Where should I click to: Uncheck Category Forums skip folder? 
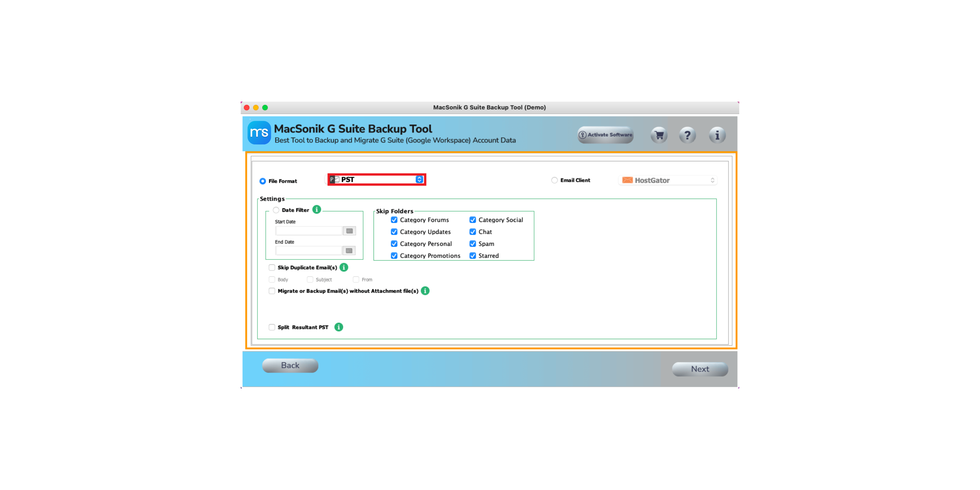pos(394,220)
